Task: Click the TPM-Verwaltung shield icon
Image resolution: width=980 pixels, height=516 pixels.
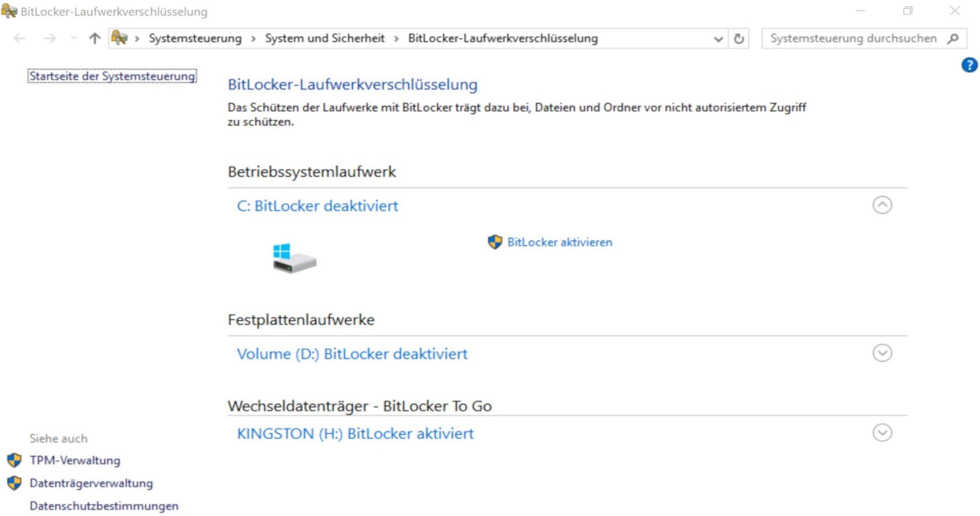Action: point(15,461)
